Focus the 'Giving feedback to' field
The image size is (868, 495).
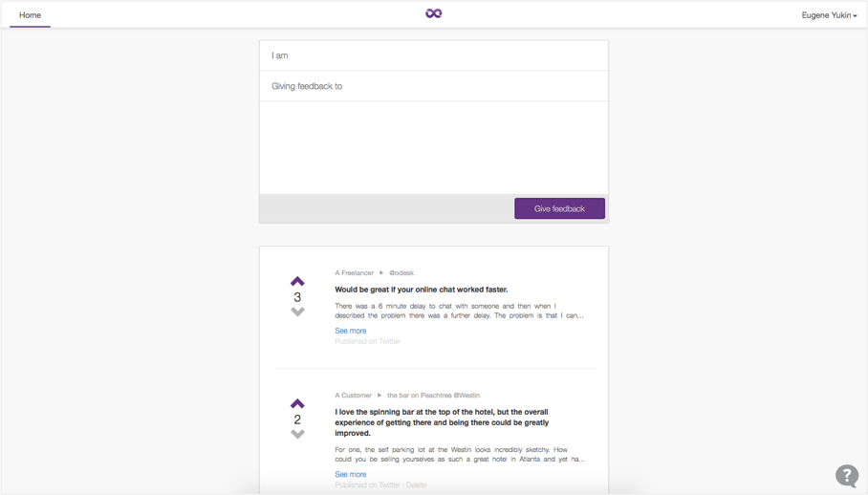click(x=434, y=86)
